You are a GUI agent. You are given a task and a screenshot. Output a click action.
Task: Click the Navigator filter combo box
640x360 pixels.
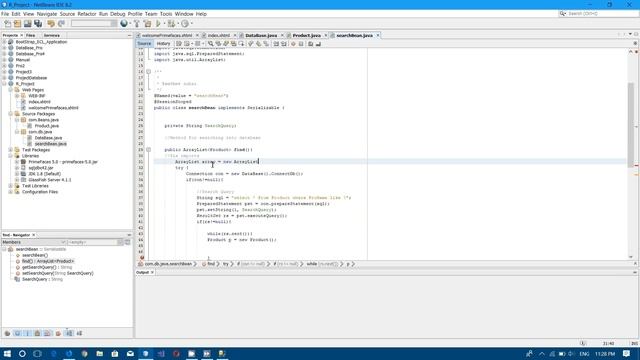[96, 242]
